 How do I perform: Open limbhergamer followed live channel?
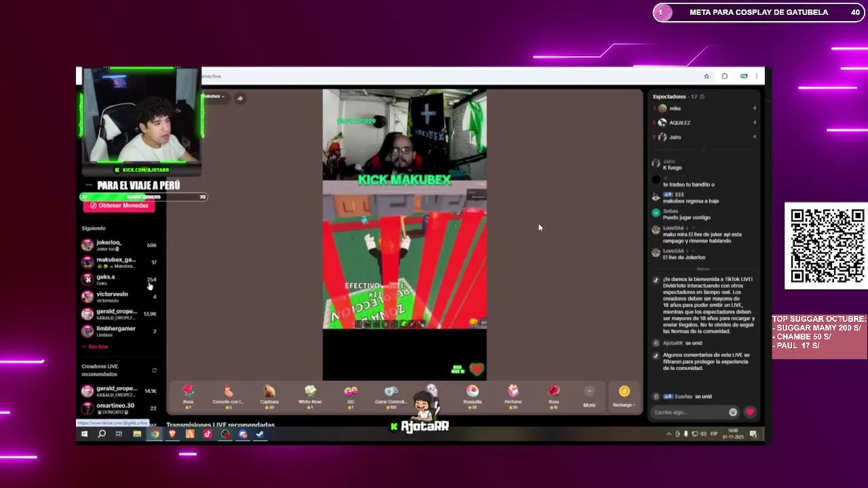click(119, 331)
